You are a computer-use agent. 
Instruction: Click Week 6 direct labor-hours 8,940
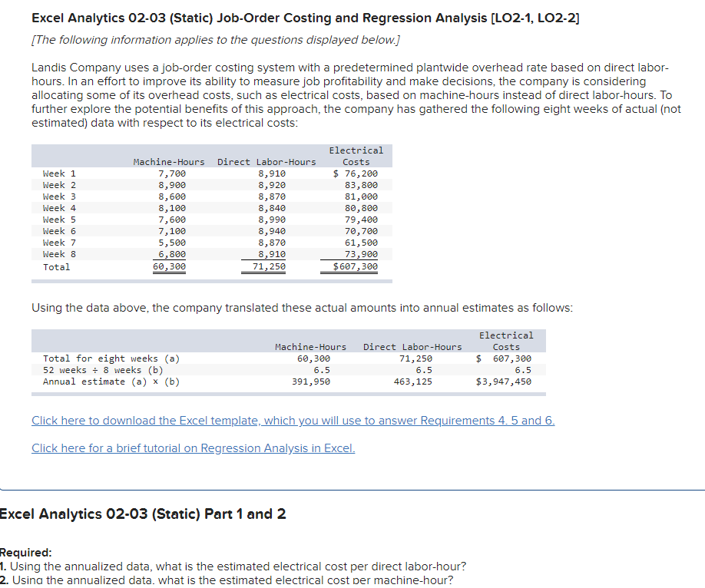(x=272, y=231)
